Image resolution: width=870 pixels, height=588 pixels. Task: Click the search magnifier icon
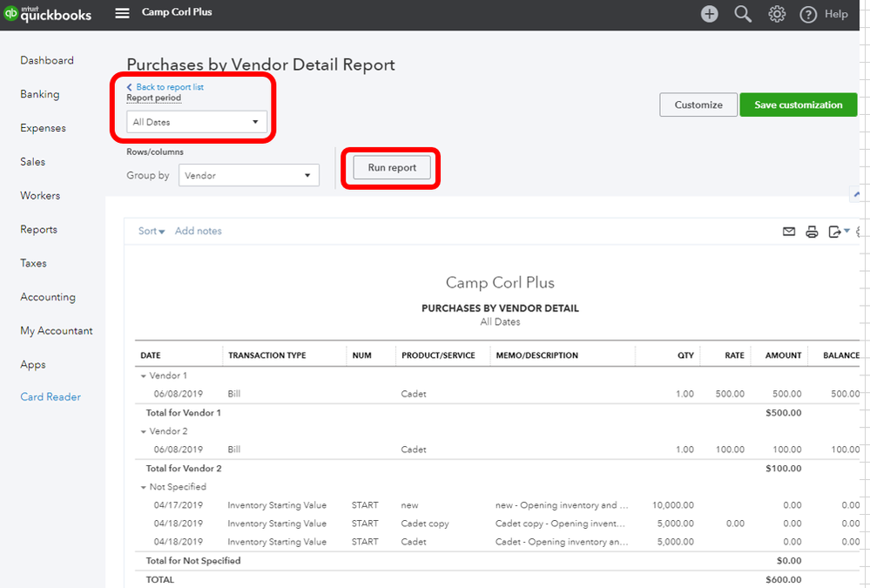pyautogui.click(x=743, y=14)
